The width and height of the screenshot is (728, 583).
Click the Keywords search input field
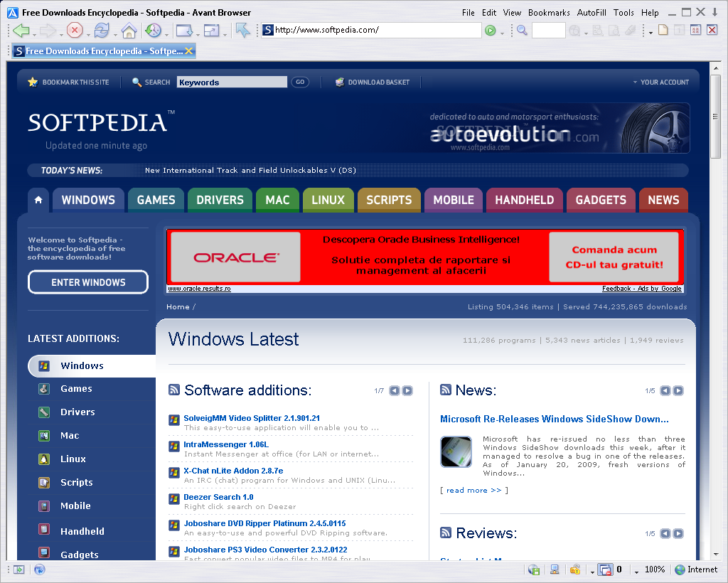[232, 82]
